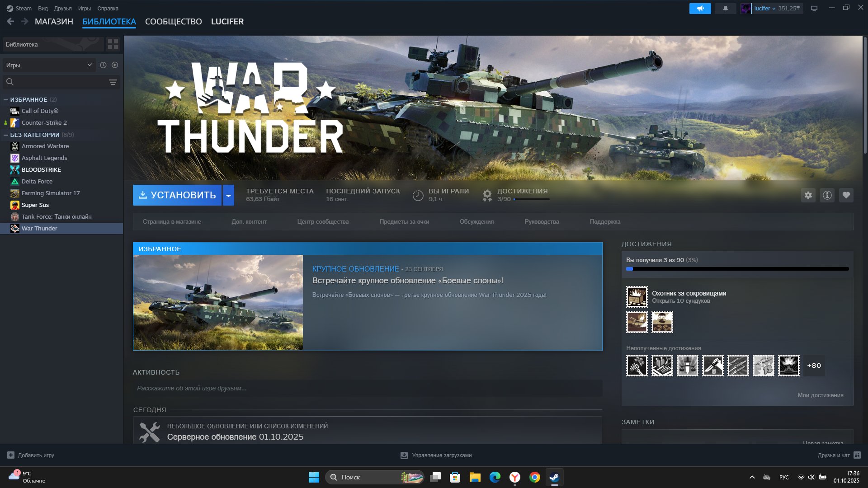
Task: Open Мои достижения link
Action: tap(820, 395)
